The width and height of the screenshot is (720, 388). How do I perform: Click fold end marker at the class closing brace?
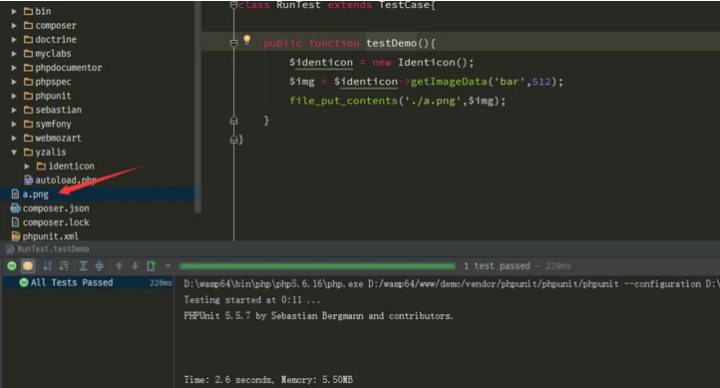(234, 139)
